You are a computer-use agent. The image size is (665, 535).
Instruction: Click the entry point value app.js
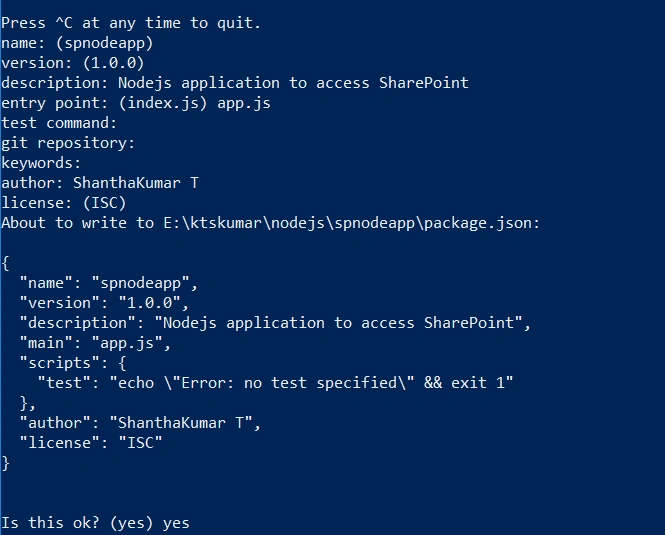[244, 103]
